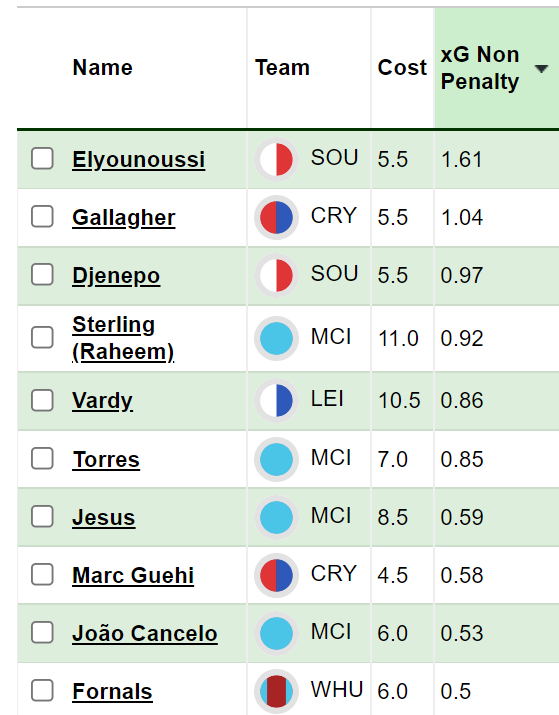This screenshot has width=559, height=715.
Task: Sort table by Cost column header
Action: pos(402,67)
